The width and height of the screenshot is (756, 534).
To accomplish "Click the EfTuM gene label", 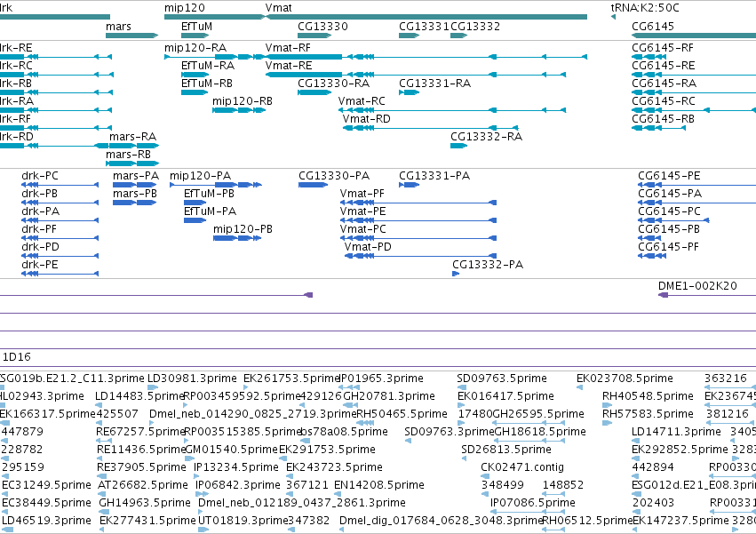I will [x=196, y=27].
